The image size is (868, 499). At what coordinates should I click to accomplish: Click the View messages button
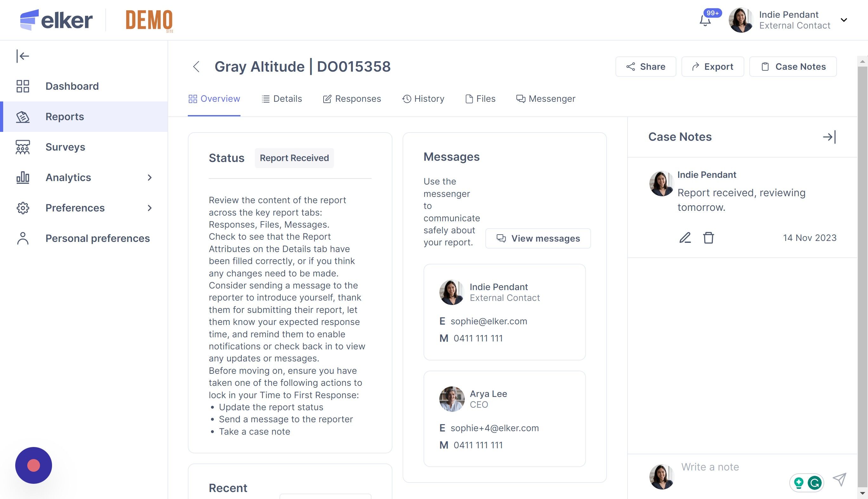pyautogui.click(x=538, y=238)
